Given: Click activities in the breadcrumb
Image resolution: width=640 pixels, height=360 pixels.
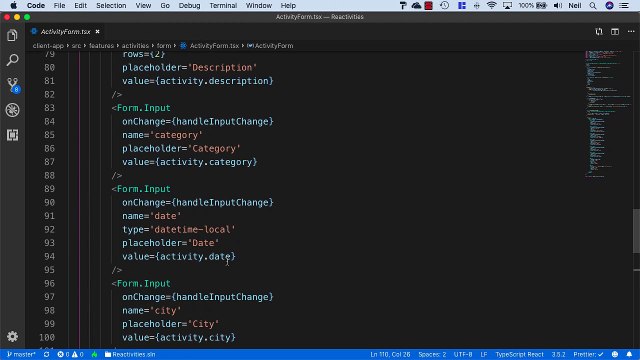Looking at the screenshot, I should click(x=135, y=46).
